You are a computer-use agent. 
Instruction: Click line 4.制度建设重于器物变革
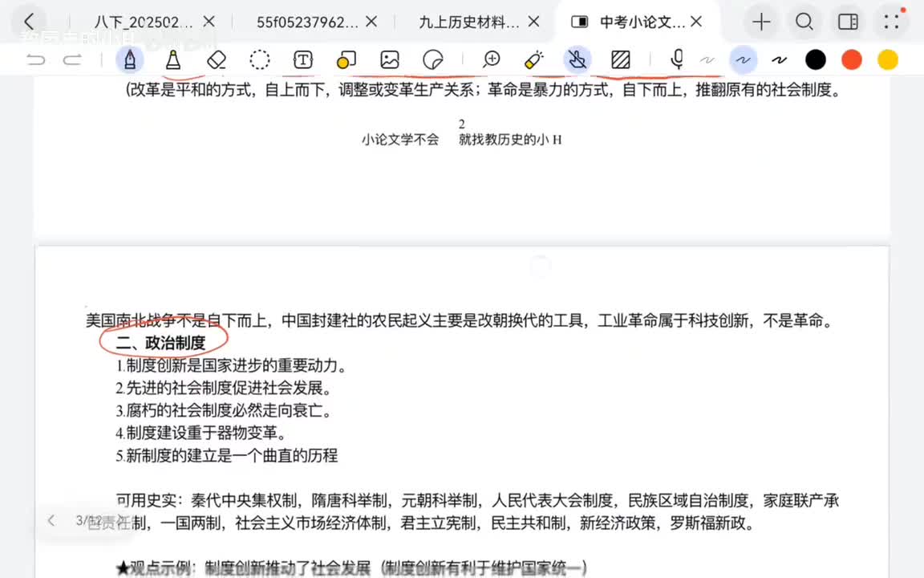201,433
